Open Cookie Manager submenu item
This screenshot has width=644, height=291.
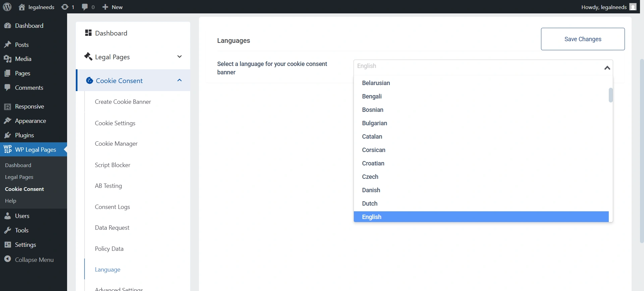tap(116, 144)
